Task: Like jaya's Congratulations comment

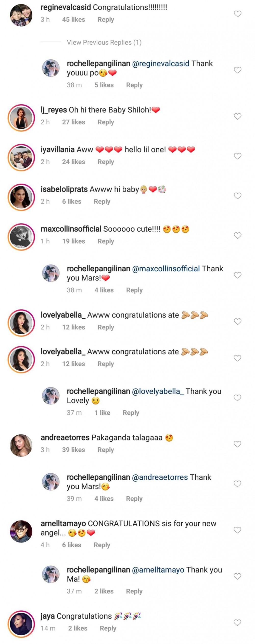Action: pyautogui.click(x=237, y=623)
